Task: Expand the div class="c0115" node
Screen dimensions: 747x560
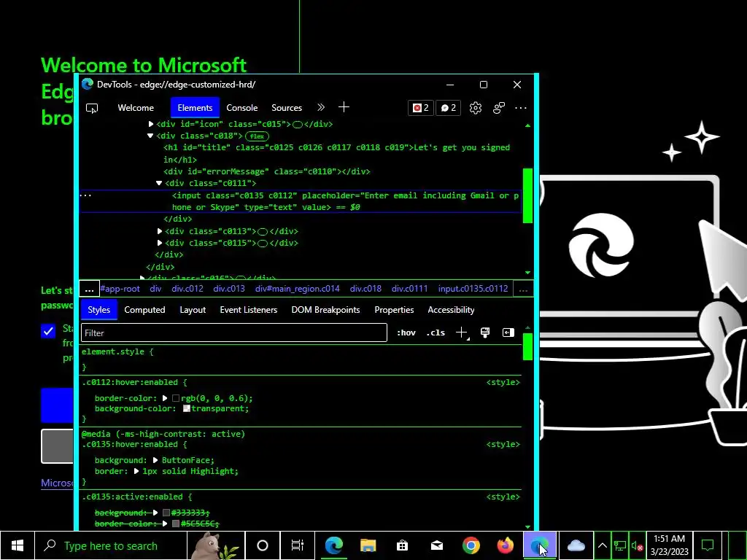Action: click(160, 244)
